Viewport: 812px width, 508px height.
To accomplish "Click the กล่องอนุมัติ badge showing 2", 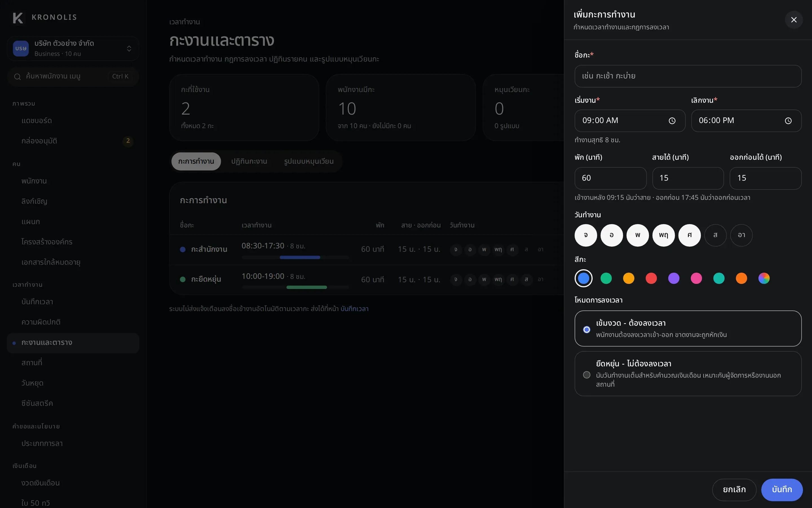I will click(x=128, y=141).
